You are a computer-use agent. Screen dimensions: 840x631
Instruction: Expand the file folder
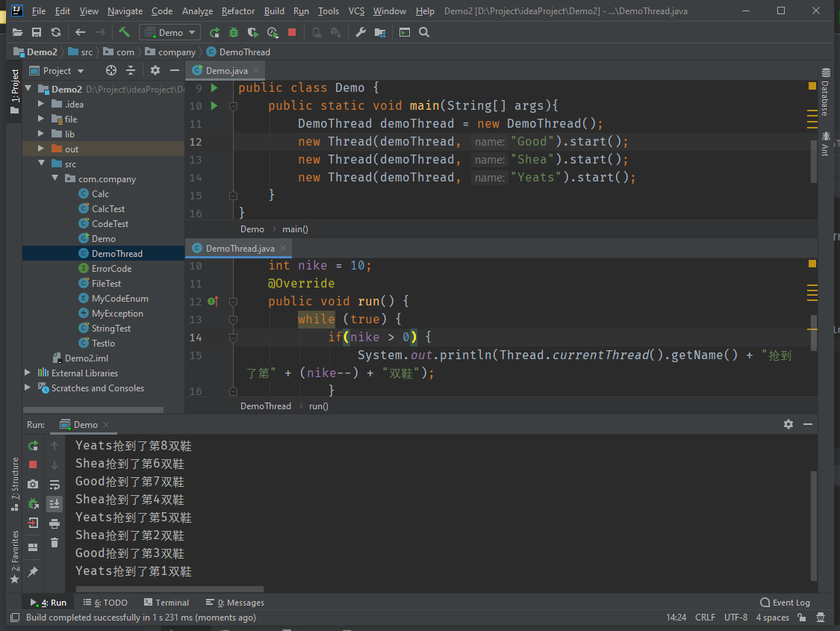(41, 119)
